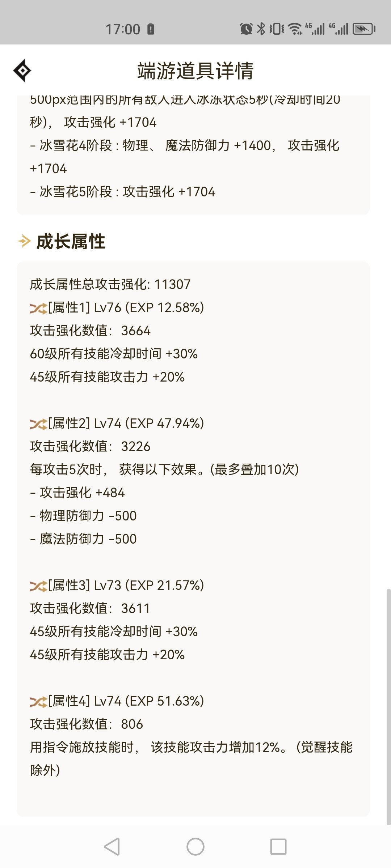Tap Android home circle button

tap(195, 847)
